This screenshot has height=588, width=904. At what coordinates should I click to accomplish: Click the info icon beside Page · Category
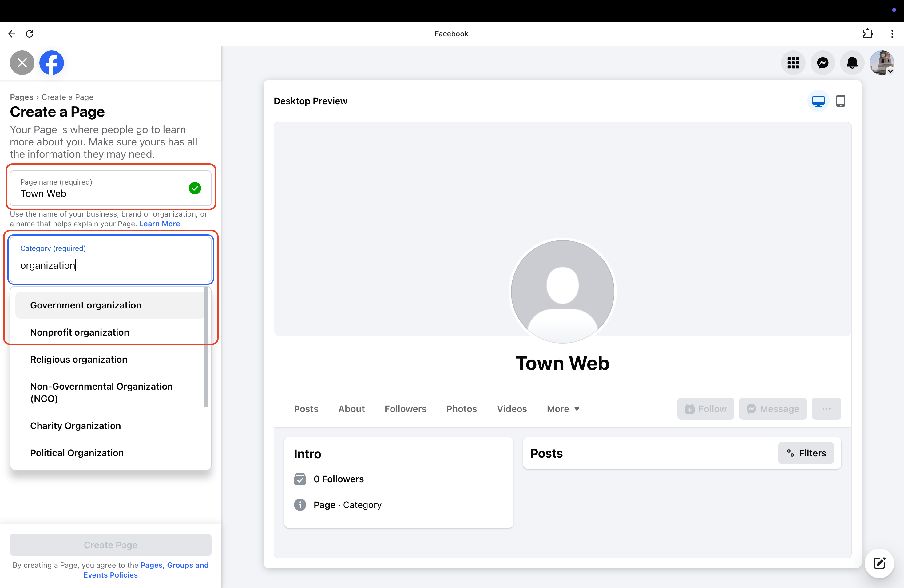point(300,505)
